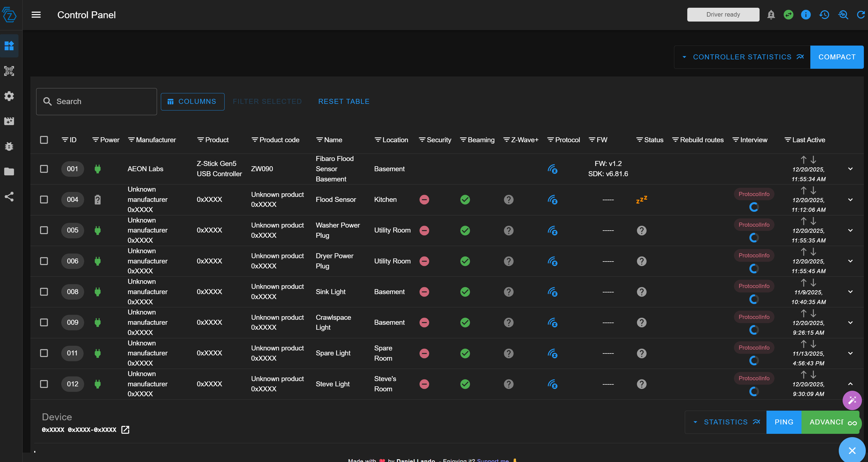The image size is (868, 462).
Task: Select checkbox for node 012 Steve Light
Action: pyautogui.click(x=44, y=384)
